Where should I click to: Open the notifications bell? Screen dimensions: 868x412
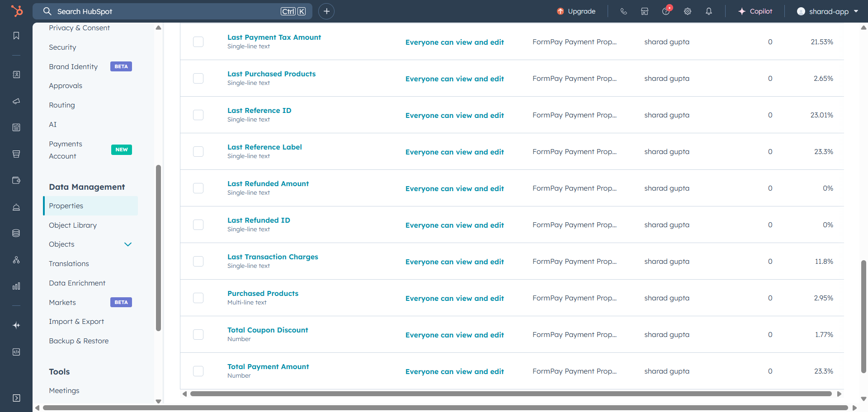coord(709,11)
